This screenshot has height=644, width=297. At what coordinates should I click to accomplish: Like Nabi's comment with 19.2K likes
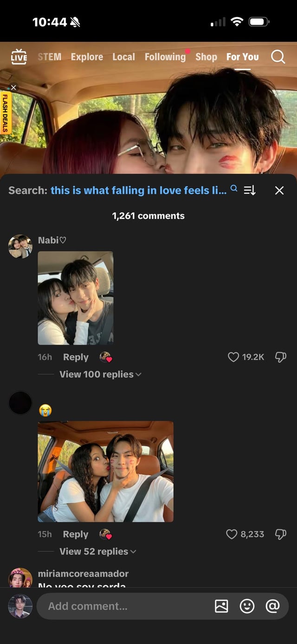pos(233,357)
